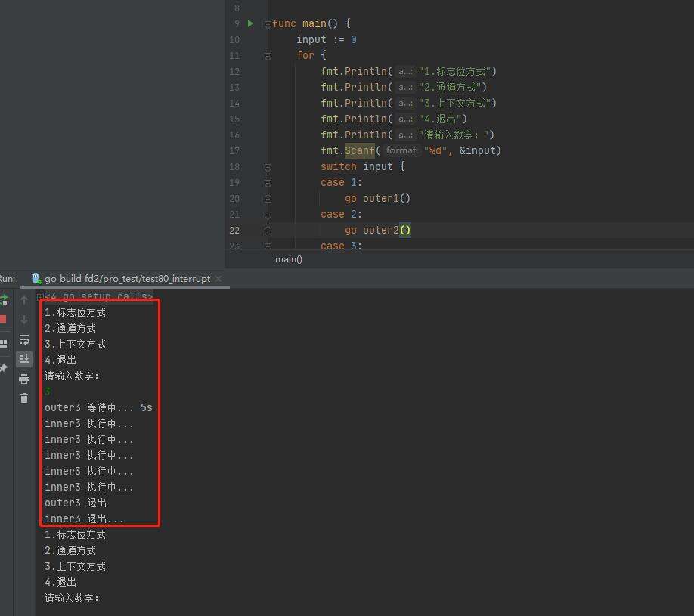Click the "1.标志位方式" string on line 12
The image size is (694, 616).
(x=454, y=71)
